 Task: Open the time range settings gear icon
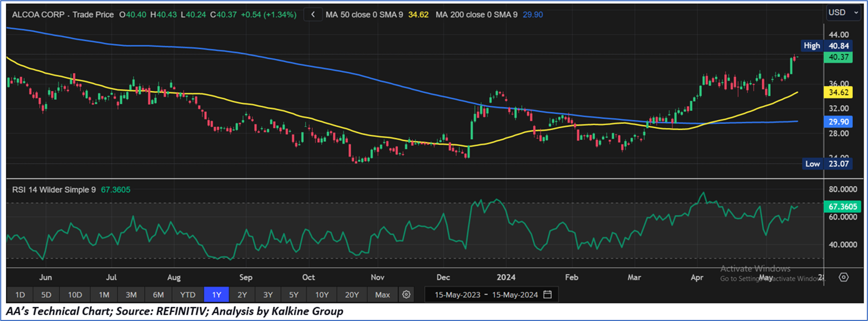point(406,295)
